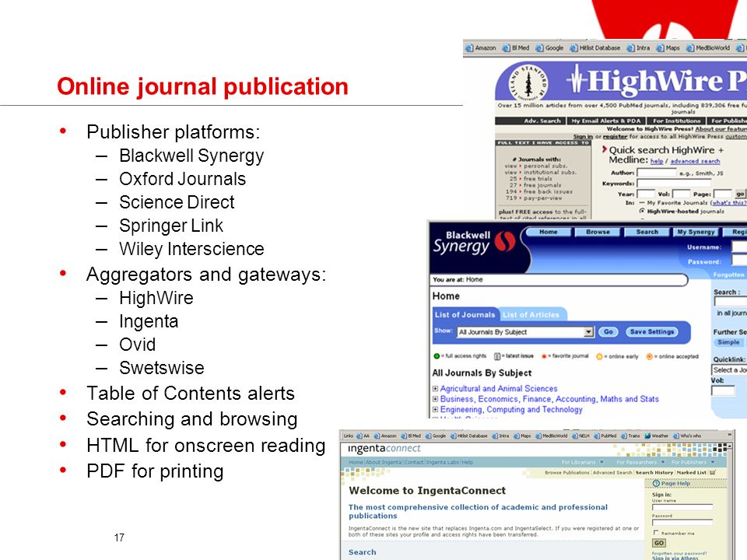This screenshot has width=747, height=560.
Task: Expand Business, Economics, Finance subject list
Action: tap(435, 399)
